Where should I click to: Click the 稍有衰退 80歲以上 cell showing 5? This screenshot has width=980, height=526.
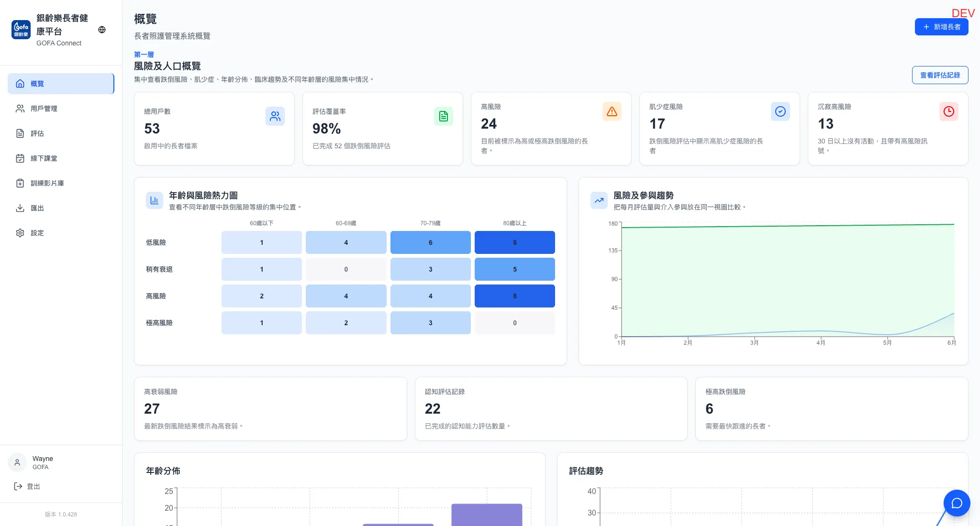[515, 269]
